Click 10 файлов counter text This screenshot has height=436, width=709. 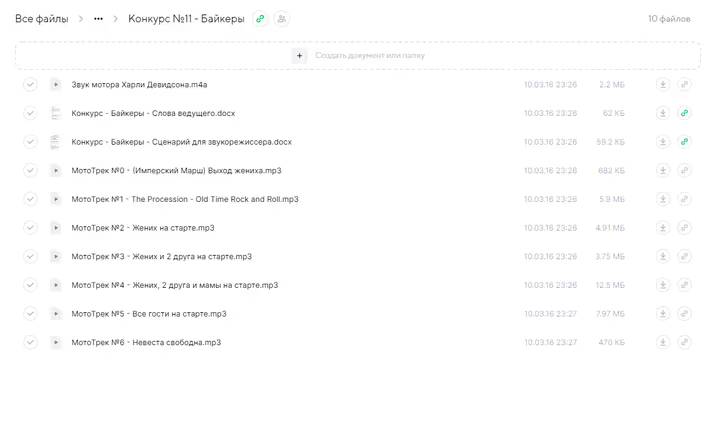669,19
